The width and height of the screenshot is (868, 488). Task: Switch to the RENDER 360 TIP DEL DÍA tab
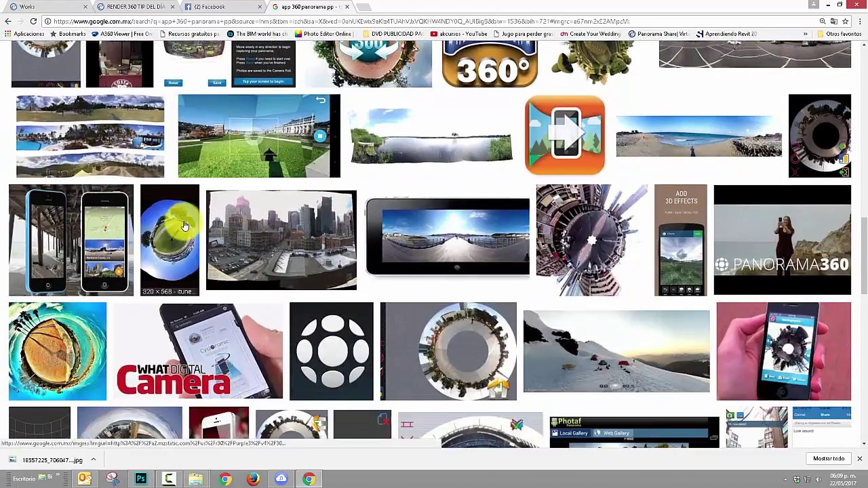click(x=136, y=7)
